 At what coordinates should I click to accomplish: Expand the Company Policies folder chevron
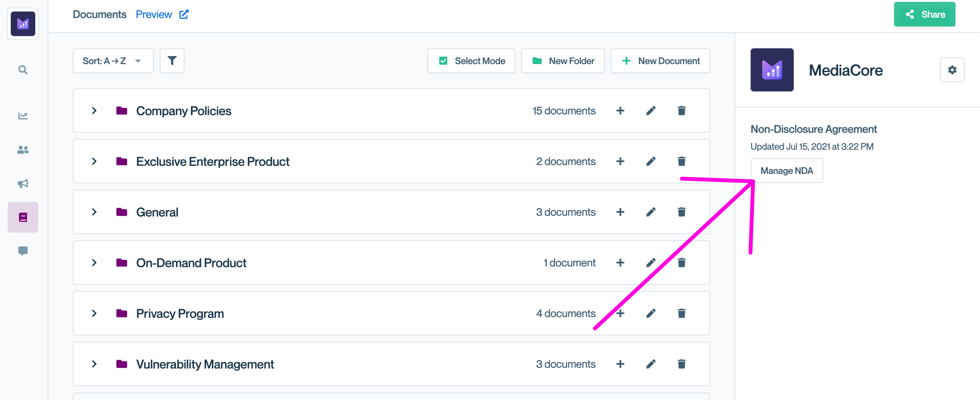coord(94,111)
